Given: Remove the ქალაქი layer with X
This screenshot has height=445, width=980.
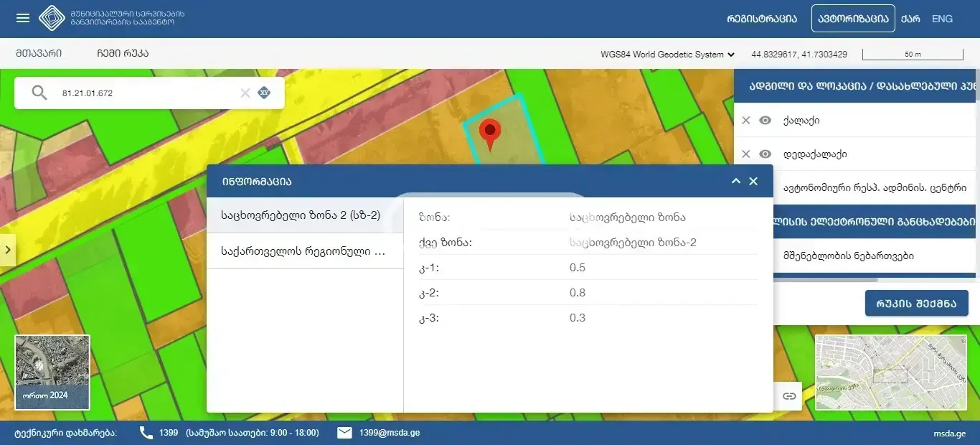Looking at the screenshot, I should click(745, 121).
